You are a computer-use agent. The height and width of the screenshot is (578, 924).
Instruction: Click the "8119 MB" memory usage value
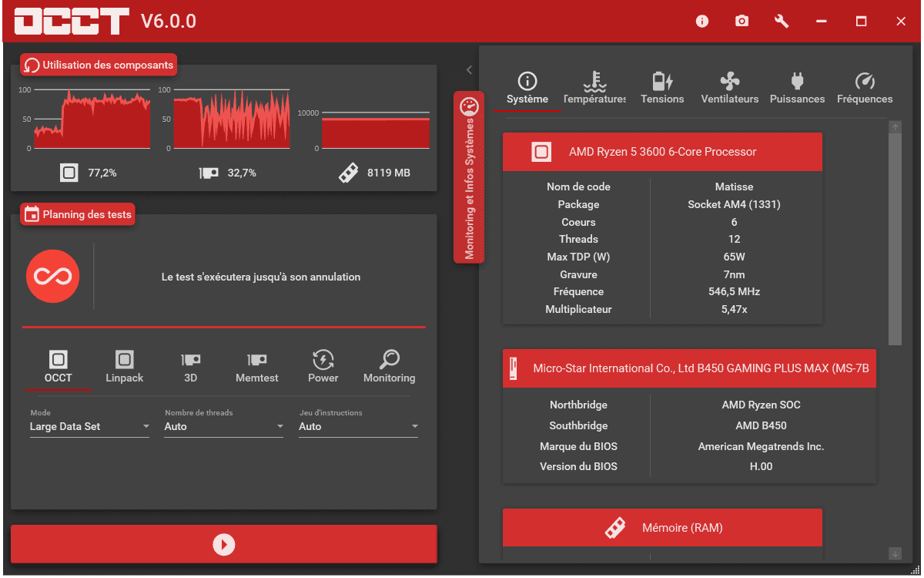pyautogui.click(x=389, y=173)
